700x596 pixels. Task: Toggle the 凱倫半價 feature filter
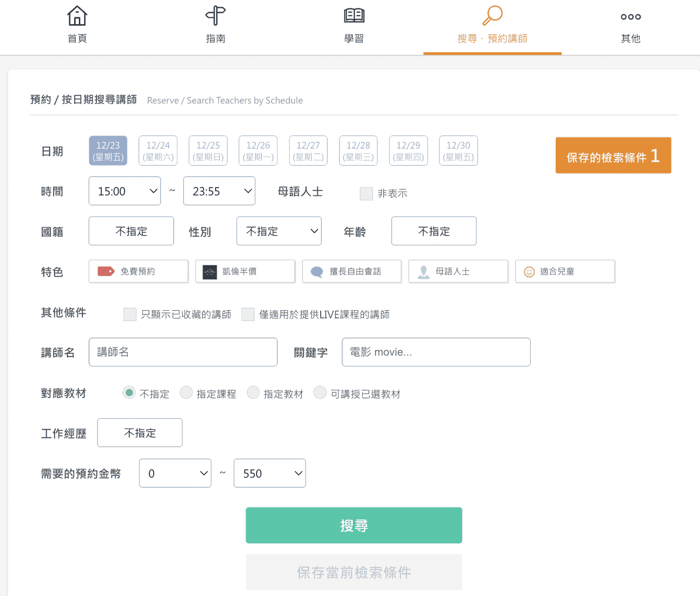click(245, 271)
